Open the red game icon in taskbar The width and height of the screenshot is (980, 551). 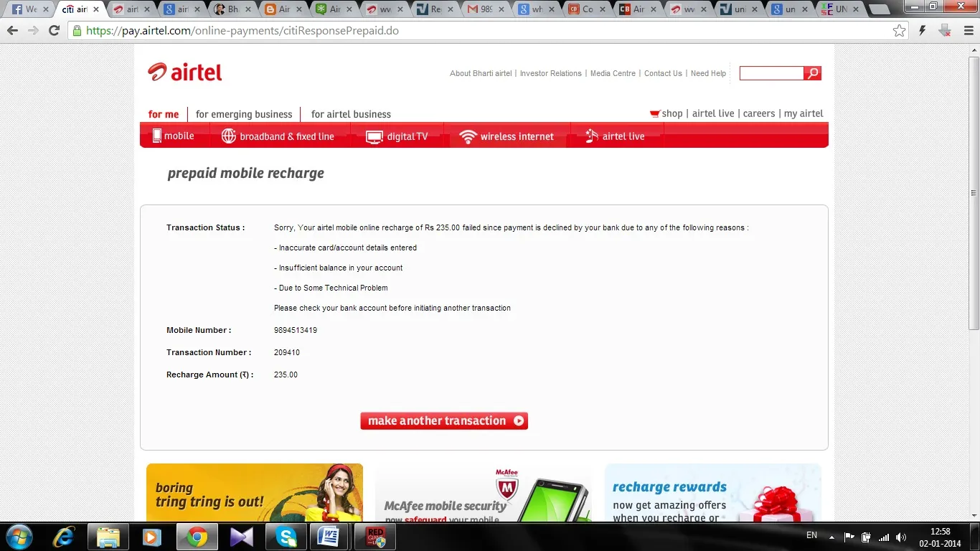(375, 537)
